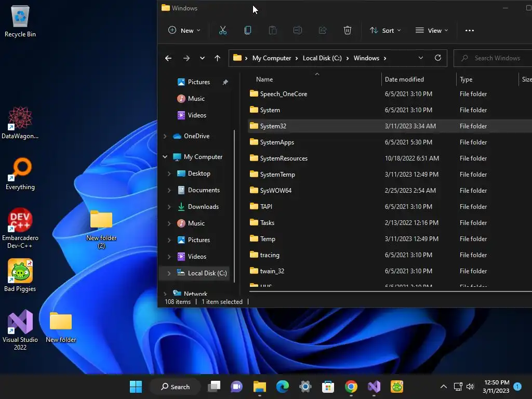Viewport: 532px width, 399px height.
Task: Select the System32 folder row
Action: pos(390,126)
